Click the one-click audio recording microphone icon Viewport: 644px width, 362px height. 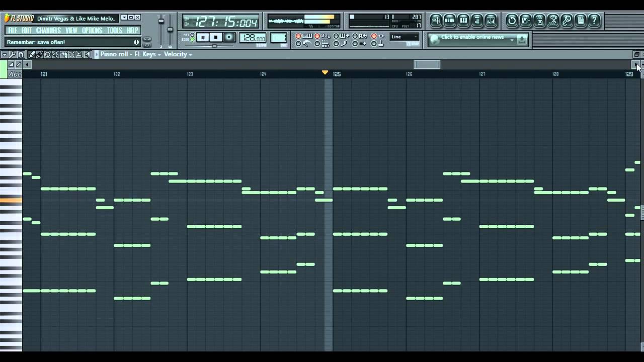pos(567,21)
